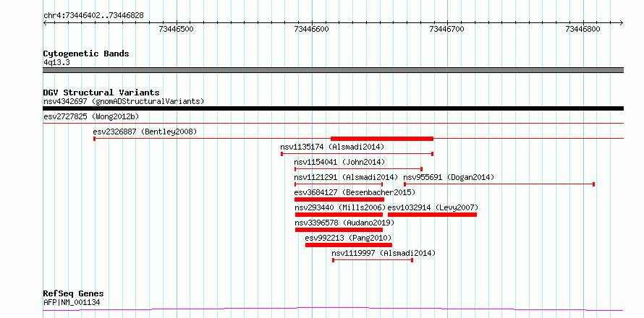Click ruler position 73446500
The width and height of the screenshot is (644, 318).
pos(176,29)
